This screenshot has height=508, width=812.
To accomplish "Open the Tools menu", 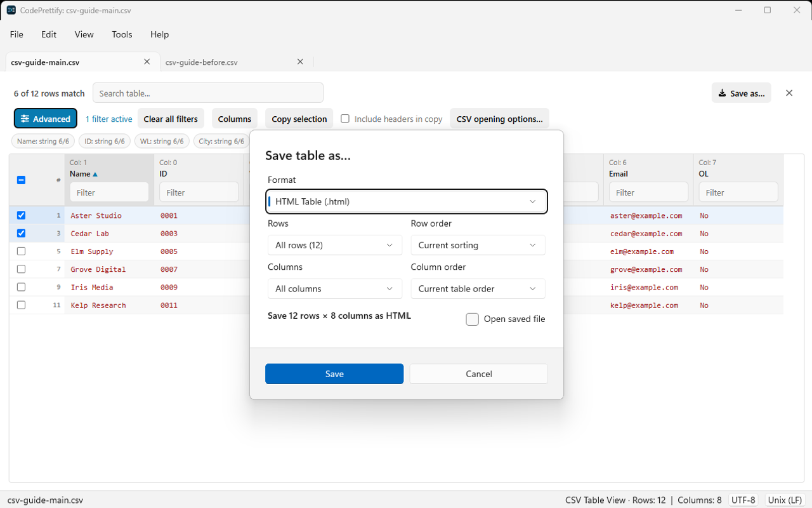I will (x=122, y=34).
